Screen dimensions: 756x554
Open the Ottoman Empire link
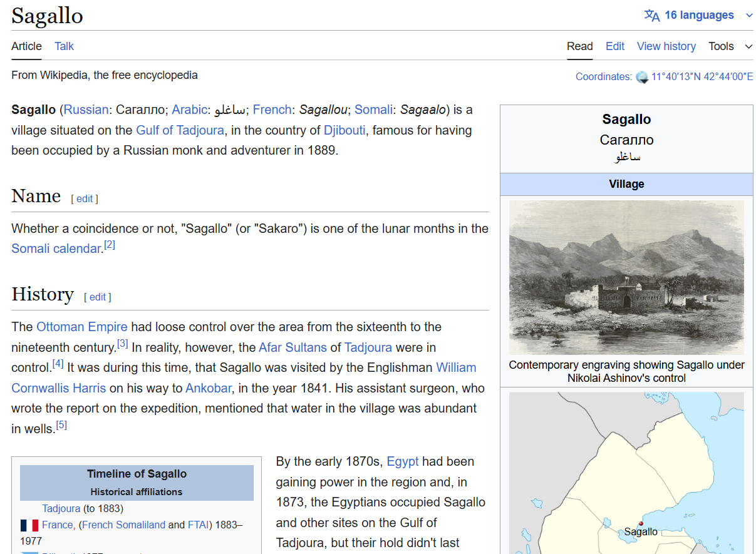coord(82,327)
